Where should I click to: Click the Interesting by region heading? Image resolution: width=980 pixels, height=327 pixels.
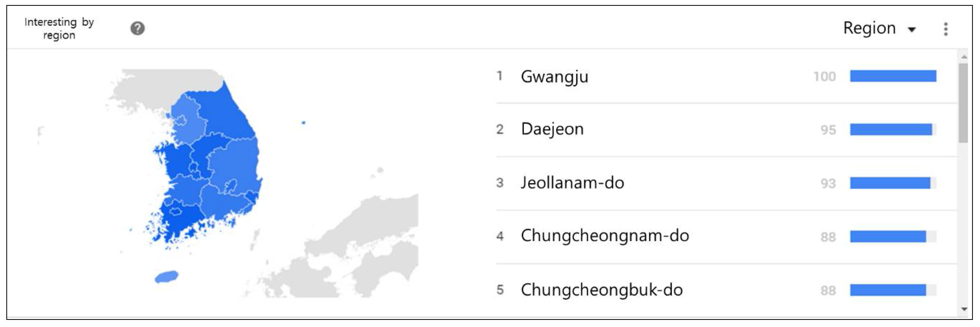pos(59,28)
